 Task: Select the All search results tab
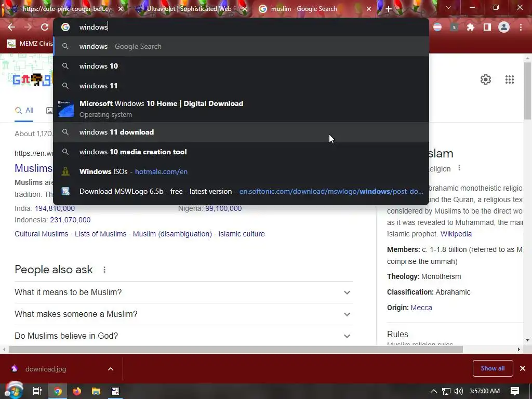coord(24,111)
